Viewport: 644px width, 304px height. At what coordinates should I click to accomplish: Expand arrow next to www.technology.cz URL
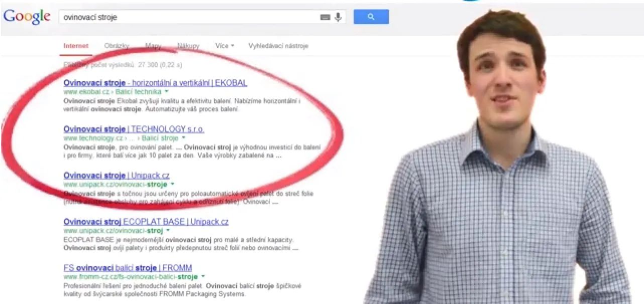(x=183, y=138)
